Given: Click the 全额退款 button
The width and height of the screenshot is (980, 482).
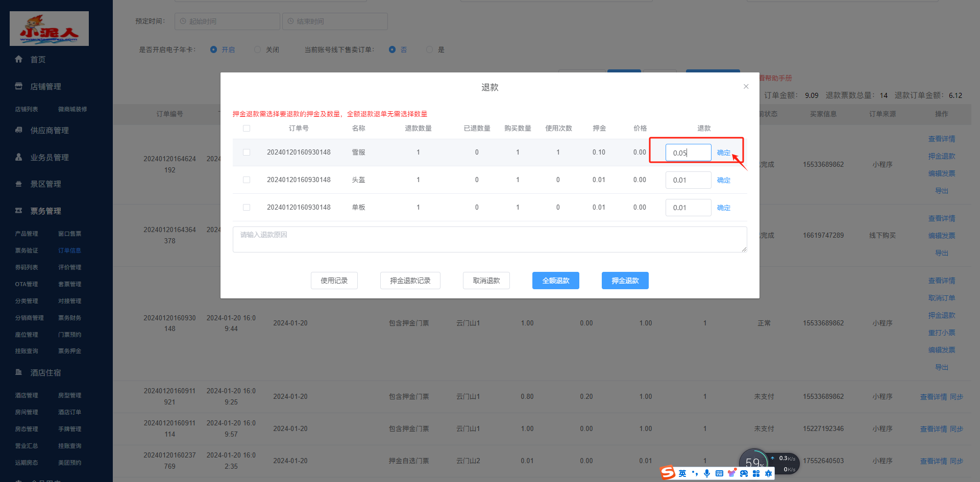Looking at the screenshot, I should click(555, 281).
